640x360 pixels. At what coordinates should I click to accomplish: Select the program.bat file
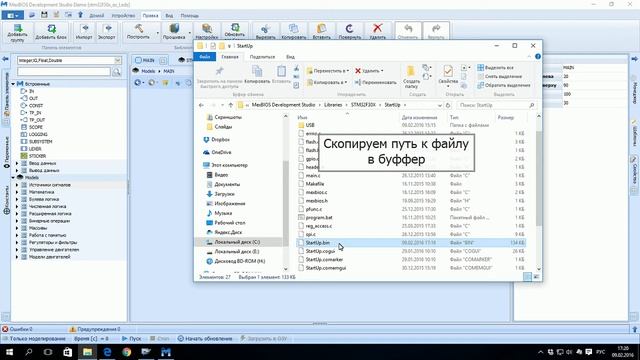pos(319,218)
